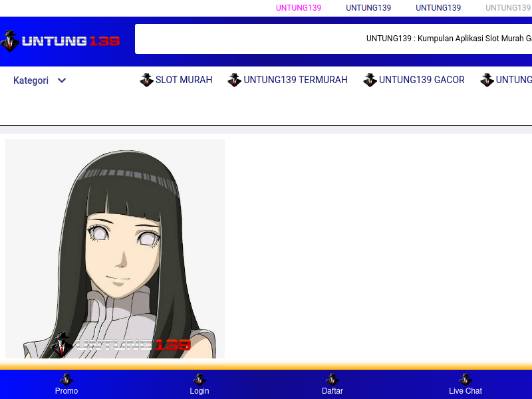
Task: Click the Daftar icon in bottom bar
Action: (332, 379)
